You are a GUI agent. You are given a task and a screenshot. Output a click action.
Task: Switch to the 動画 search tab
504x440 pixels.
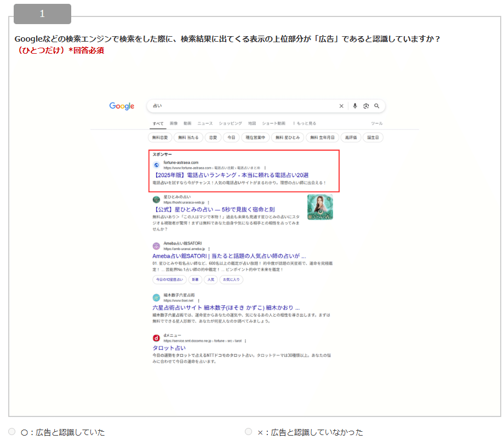pyautogui.click(x=187, y=123)
